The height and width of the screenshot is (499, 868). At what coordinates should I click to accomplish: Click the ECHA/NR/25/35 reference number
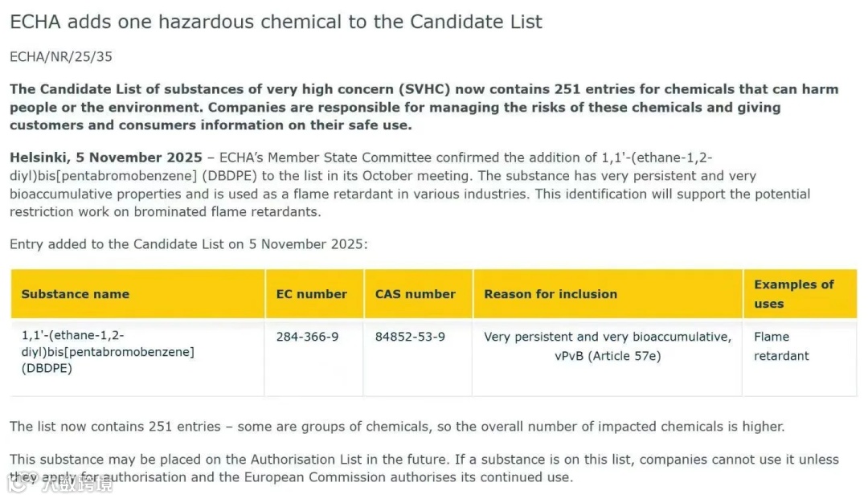[x=63, y=57]
